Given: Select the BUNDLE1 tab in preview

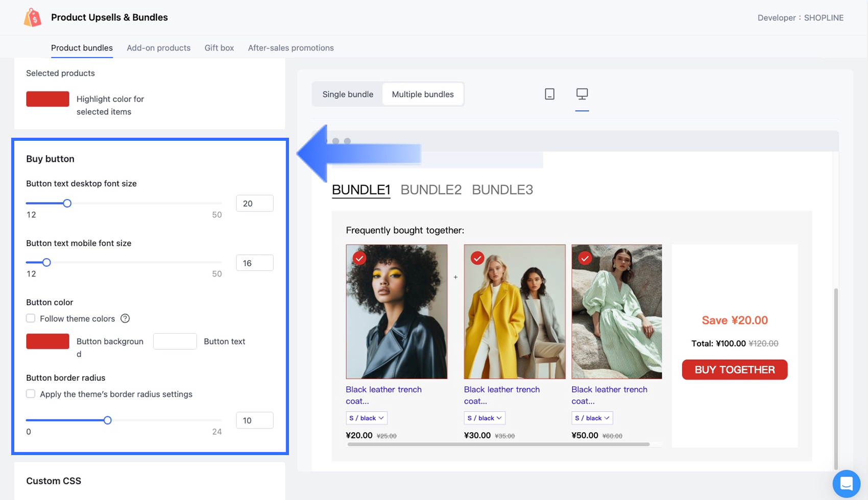Looking at the screenshot, I should 361,190.
